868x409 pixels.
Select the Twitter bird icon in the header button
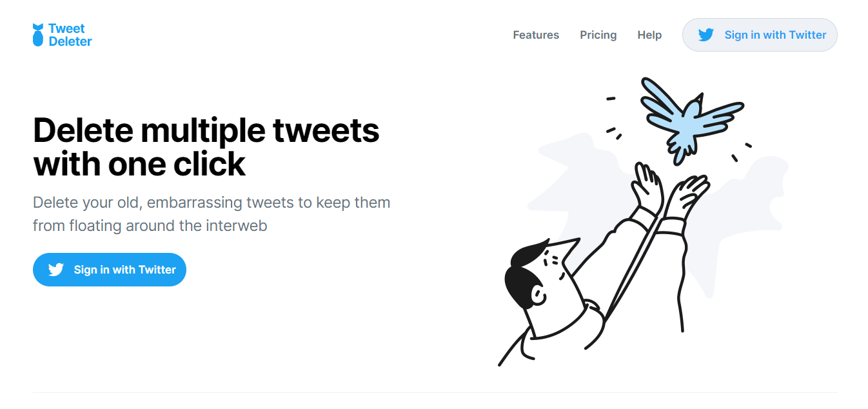(707, 35)
